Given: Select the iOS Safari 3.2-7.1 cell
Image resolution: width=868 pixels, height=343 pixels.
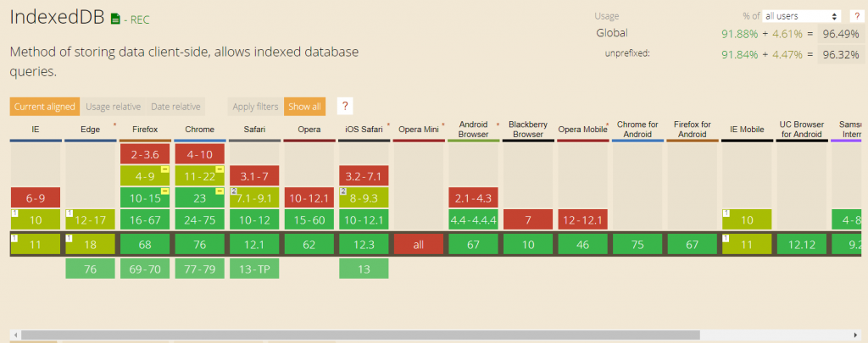Looking at the screenshot, I should click(364, 176).
